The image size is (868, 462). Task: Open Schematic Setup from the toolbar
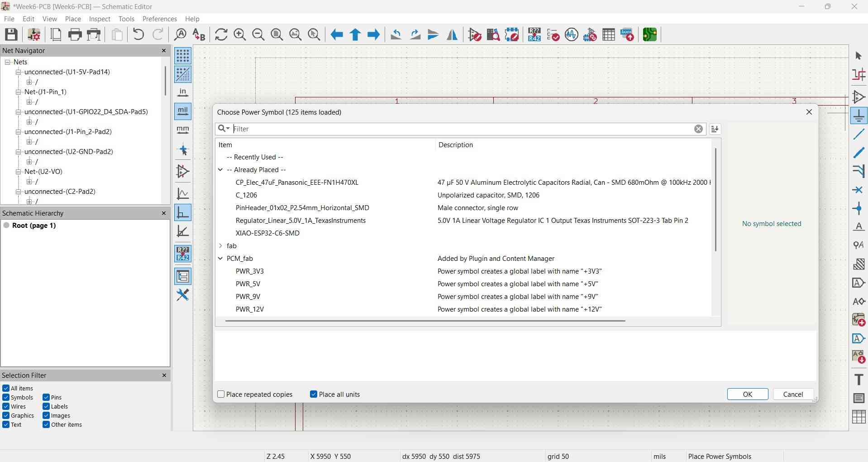(x=34, y=34)
